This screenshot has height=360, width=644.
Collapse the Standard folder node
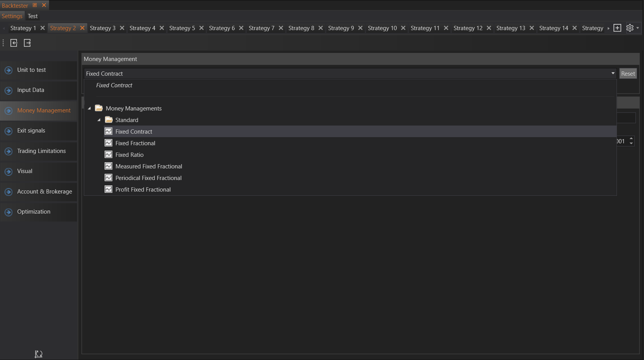[99, 120]
